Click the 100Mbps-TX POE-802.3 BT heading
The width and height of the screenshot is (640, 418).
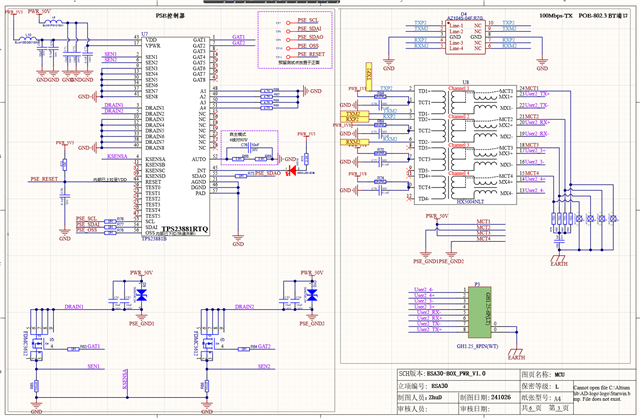point(583,16)
